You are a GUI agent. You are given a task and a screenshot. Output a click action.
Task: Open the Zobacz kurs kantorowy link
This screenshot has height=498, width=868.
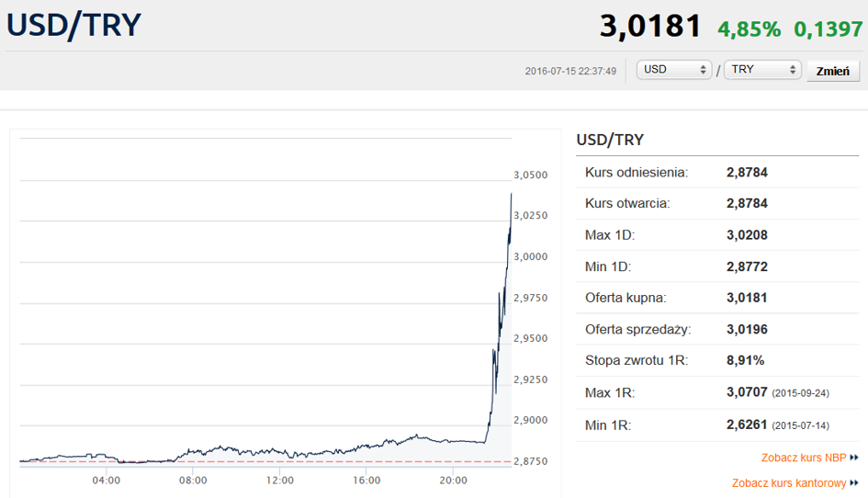point(788,483)
